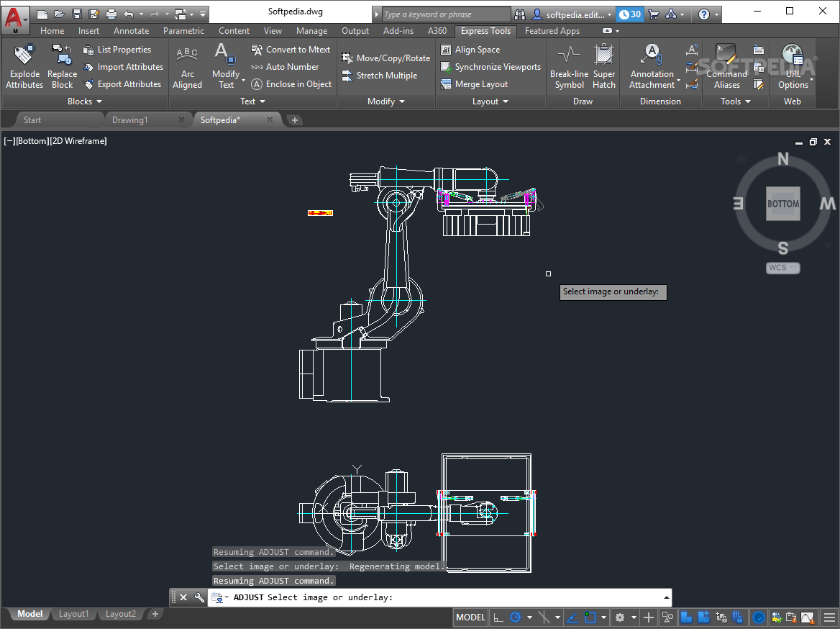This screenshot has width=840, height=629.
Task: Open the WCS coordinate system dropdown
Action: click(782, 268)
